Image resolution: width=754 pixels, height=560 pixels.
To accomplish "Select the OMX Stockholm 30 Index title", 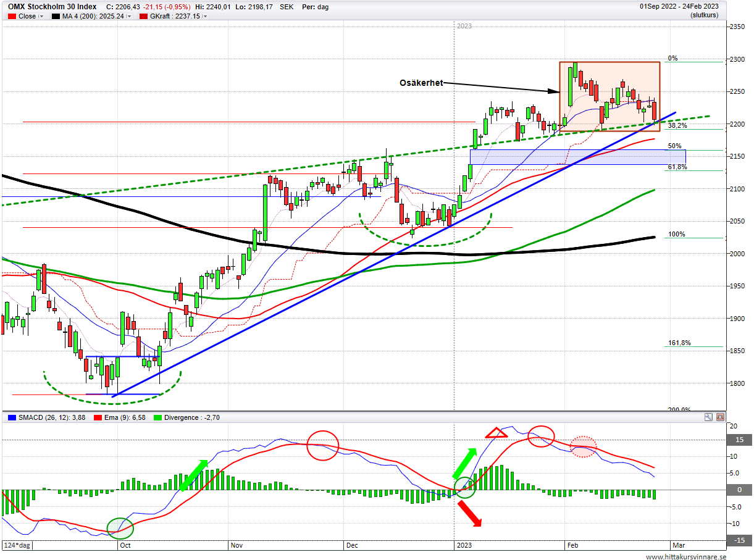I will 52,7.
